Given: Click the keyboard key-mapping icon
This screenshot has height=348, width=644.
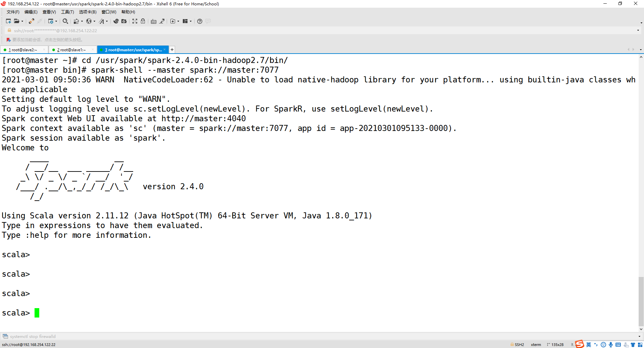Looking at the screenshot, I should 154,21.
